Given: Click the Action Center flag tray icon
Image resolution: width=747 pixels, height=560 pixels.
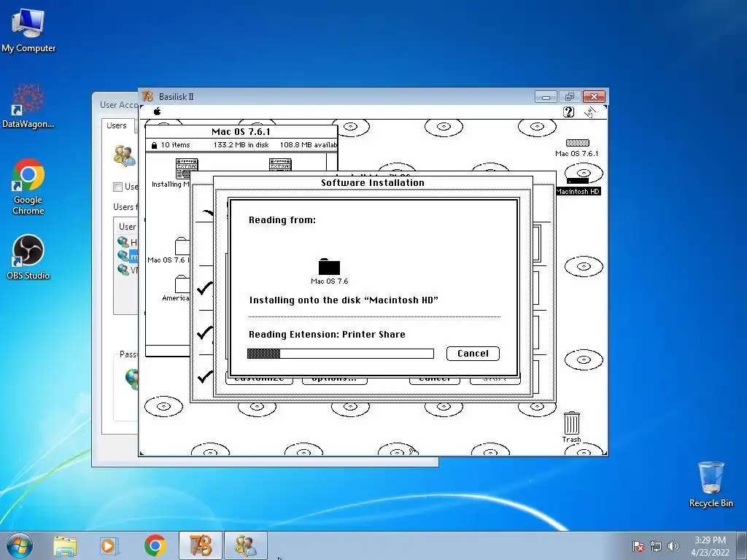Looking at the screenshot, I should 638,546.
